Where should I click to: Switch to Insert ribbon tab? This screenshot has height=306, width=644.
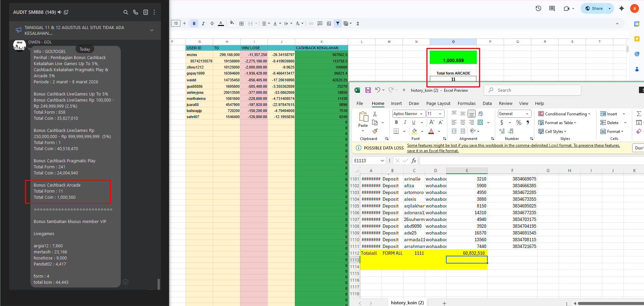[x=396, y=103]
